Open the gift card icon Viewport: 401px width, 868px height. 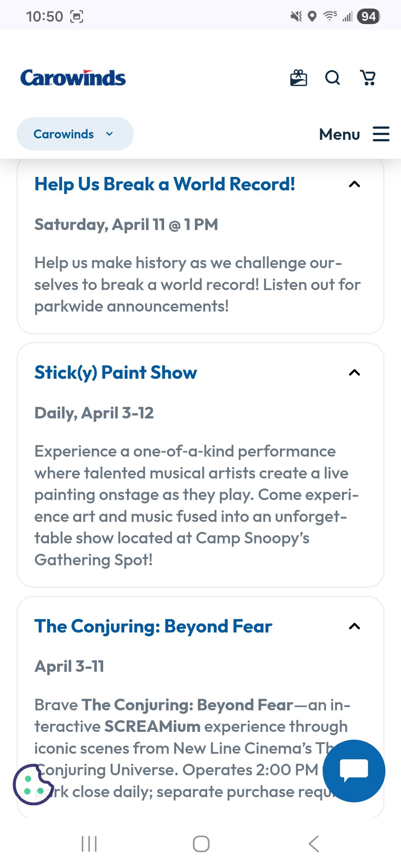(x=299, y=78)
